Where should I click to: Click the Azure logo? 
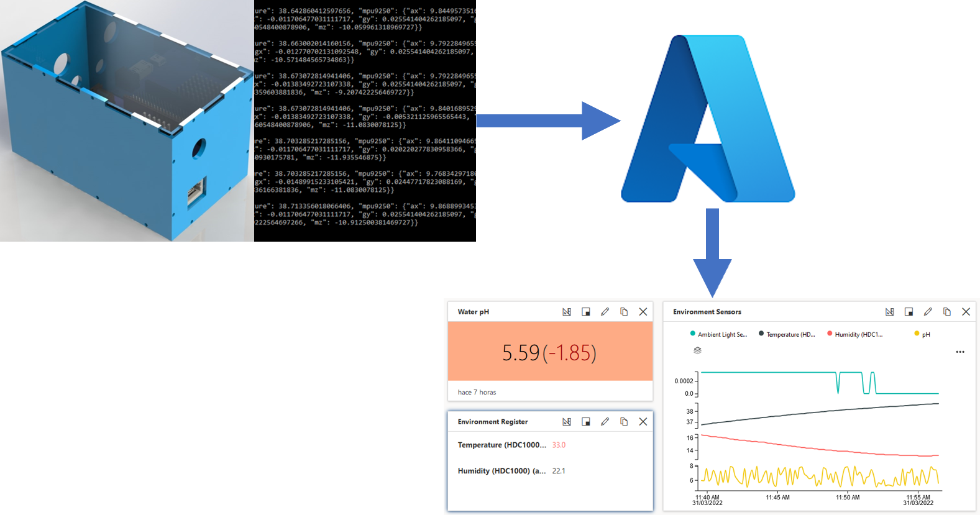click(x=708, y=119)
